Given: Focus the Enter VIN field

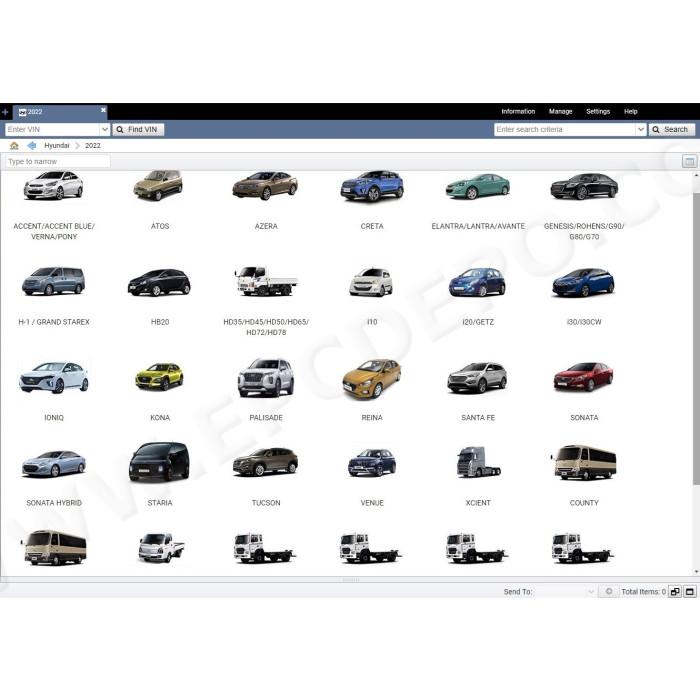Looking at the screenshot, I should click(x=52, y=129).
